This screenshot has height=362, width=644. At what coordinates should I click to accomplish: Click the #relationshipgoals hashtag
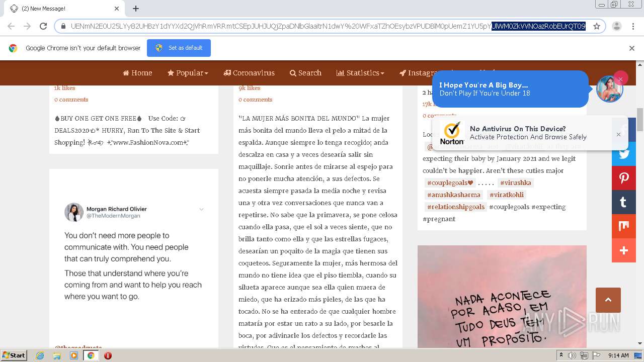[456, 207]
